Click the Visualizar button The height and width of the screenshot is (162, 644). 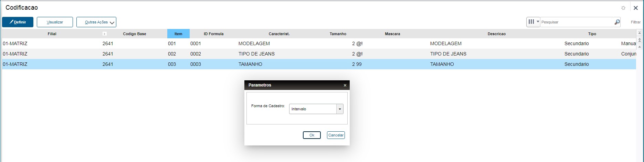point(55,22)
